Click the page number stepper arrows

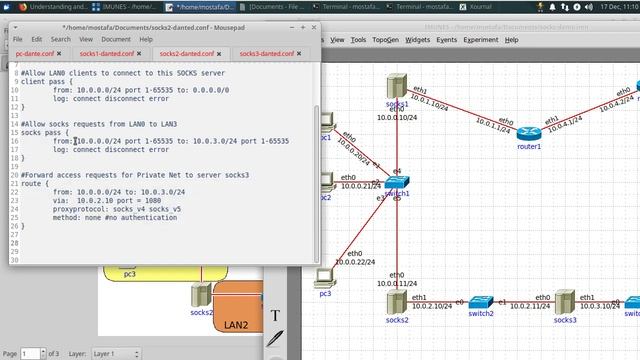(x=43, y=353)
